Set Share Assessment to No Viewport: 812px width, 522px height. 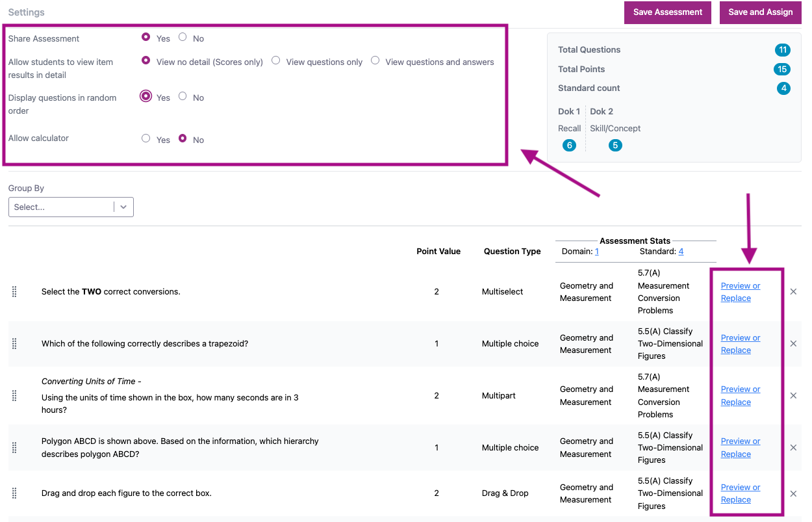coord(183,38)
